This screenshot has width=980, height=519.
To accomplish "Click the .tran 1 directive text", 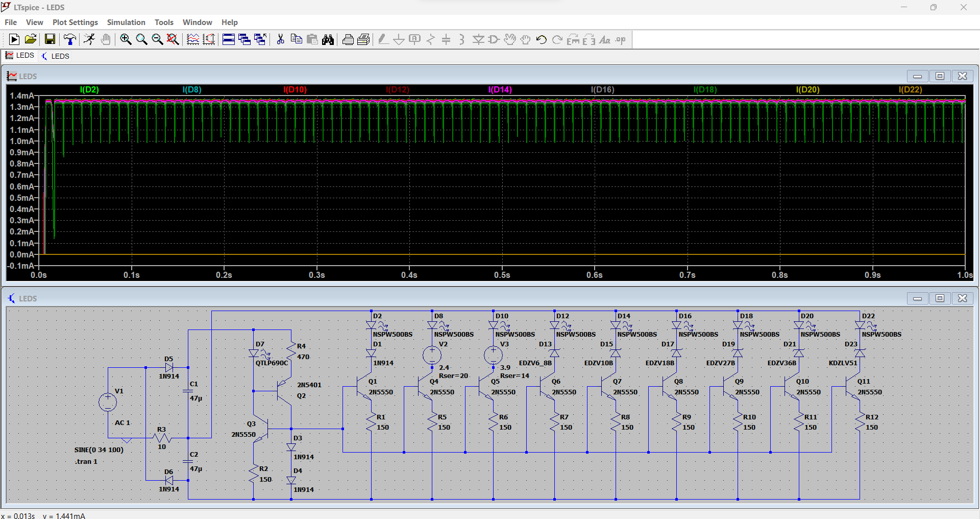I will click(x=86, y=461).
